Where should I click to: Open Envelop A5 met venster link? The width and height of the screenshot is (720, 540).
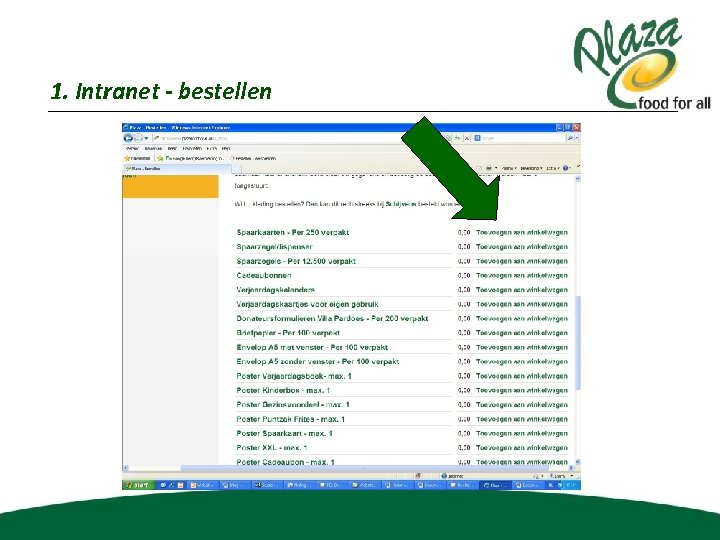click(312, 347)
